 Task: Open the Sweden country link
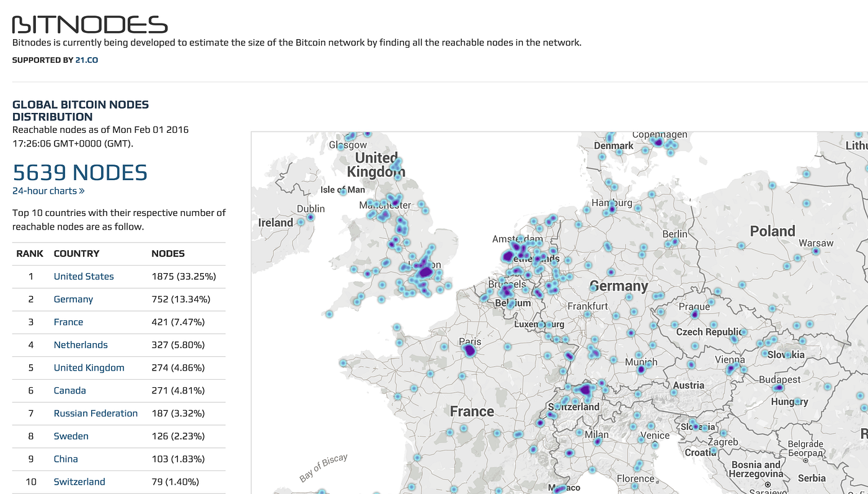(x=71, y=436)
